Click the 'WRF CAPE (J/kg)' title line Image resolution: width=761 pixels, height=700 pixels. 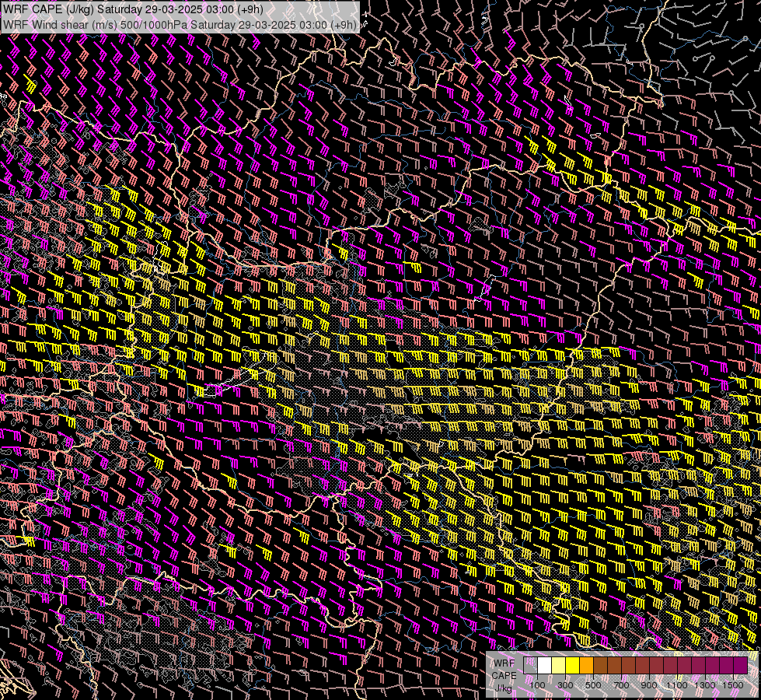133,9
